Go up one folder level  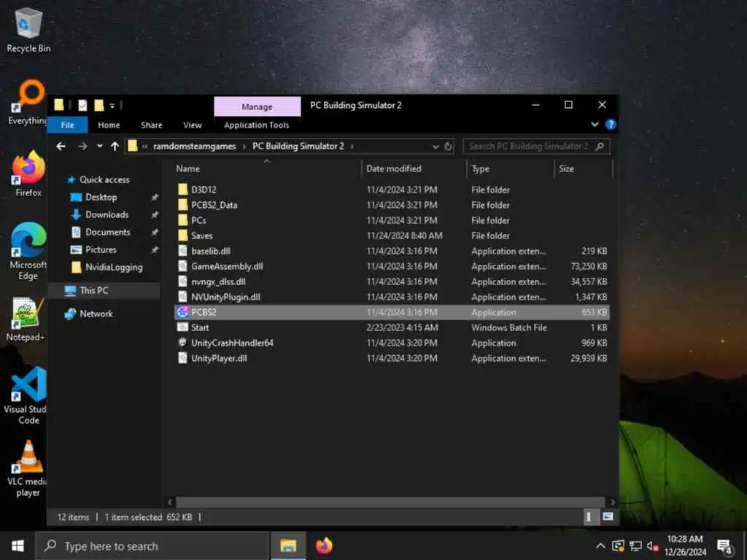(x=115, y=146)
